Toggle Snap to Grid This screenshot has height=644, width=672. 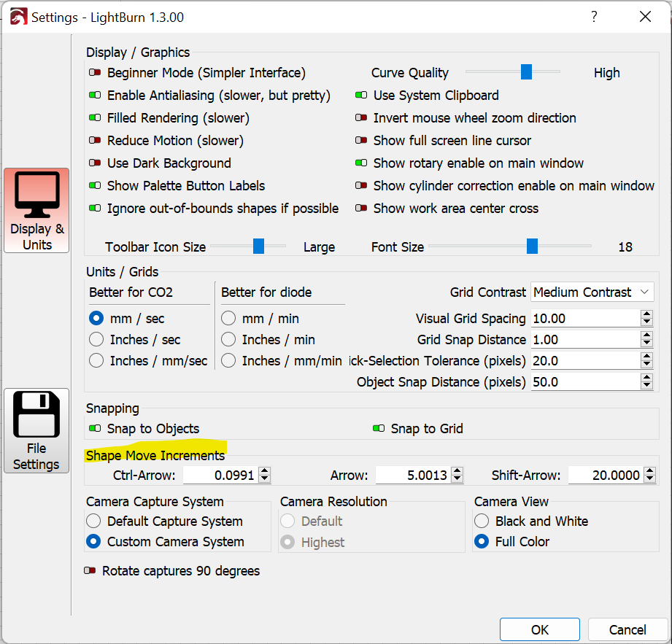pyautogui.click(x=379, y=428)
